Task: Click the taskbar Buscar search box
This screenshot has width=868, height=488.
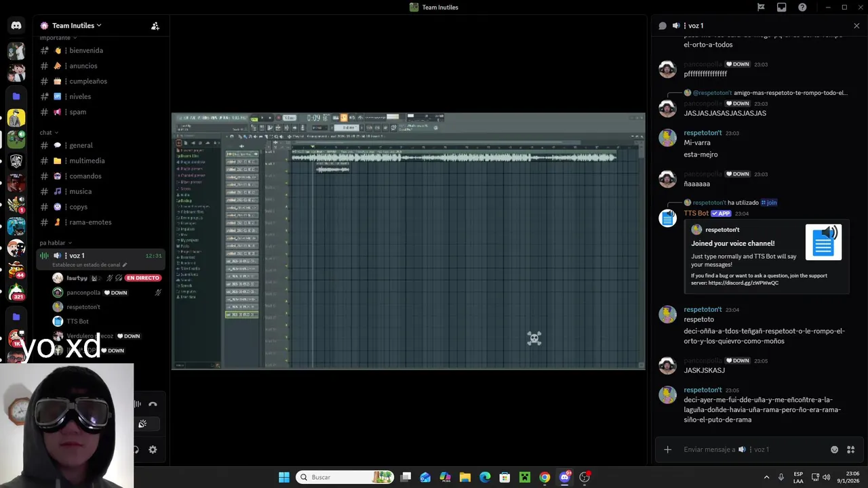Action: click(345, 477)
